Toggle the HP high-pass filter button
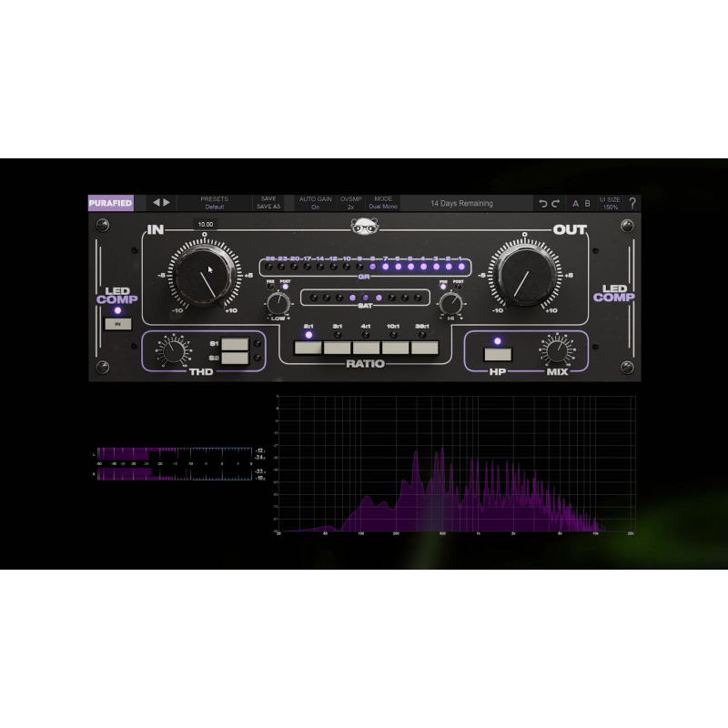Image resolution: width=728 pixels, height=728 pixels. (x=498, y=354)
